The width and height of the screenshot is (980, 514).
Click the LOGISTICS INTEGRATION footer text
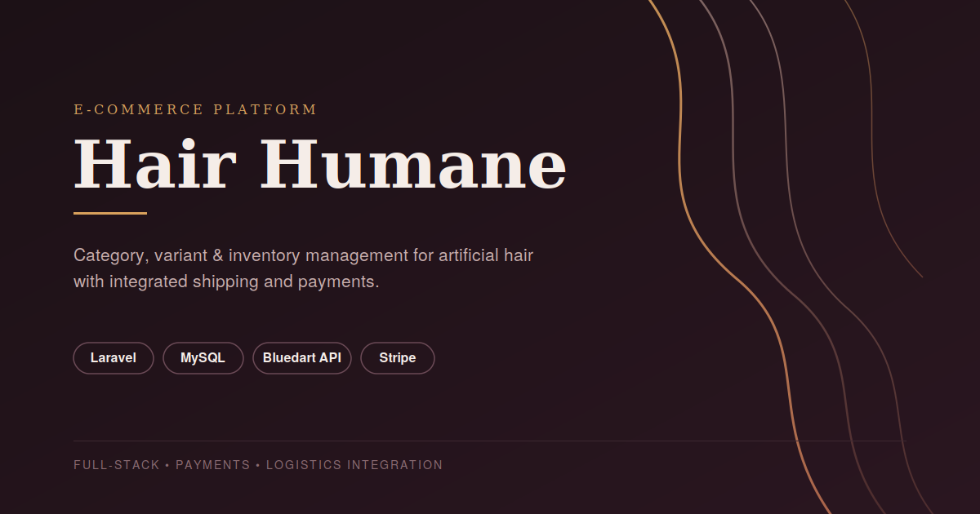[x=354, y=465]
